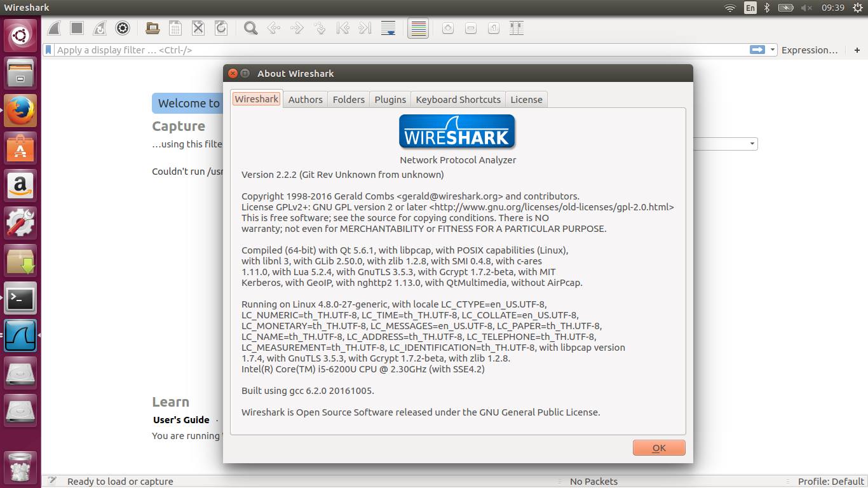The width and height of the screenshot is (868, 488).
Task: Reset text to normal size icon
Action: (494, 28)
